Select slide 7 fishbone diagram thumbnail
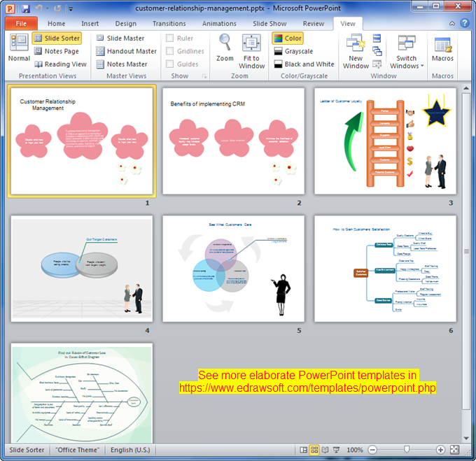476x461 pixels. (82, 393)
